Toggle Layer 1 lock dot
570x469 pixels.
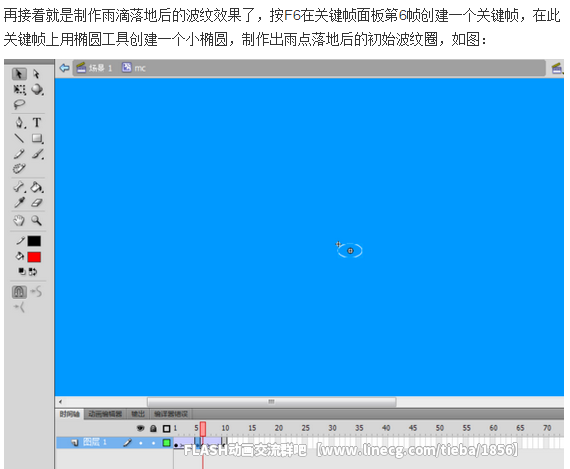pyautogui.click(x=153, y=443)
